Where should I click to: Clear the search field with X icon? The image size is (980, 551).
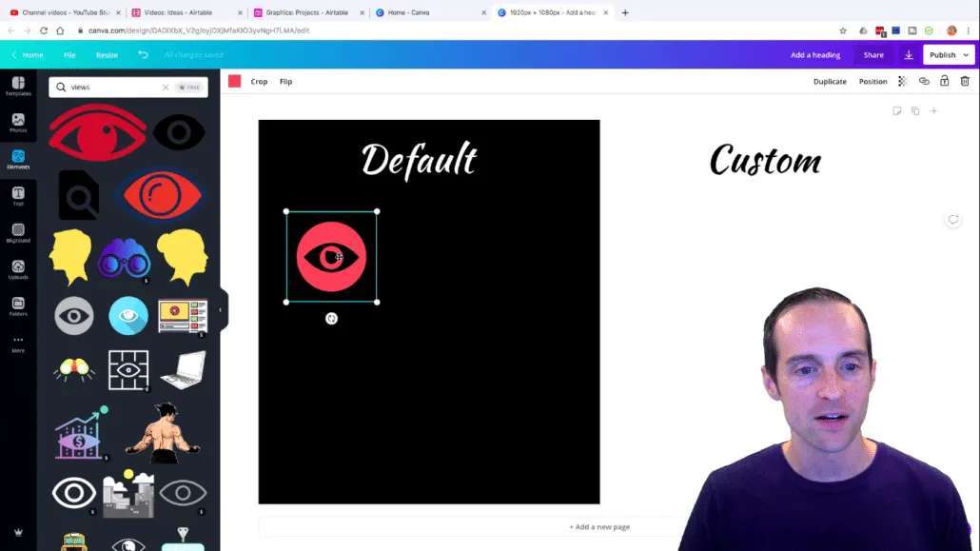click(x=166, y=87)
